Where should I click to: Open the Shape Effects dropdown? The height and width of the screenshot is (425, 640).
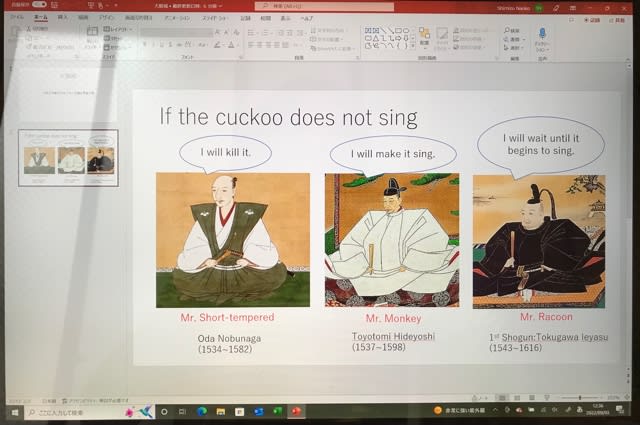point(469,47)
